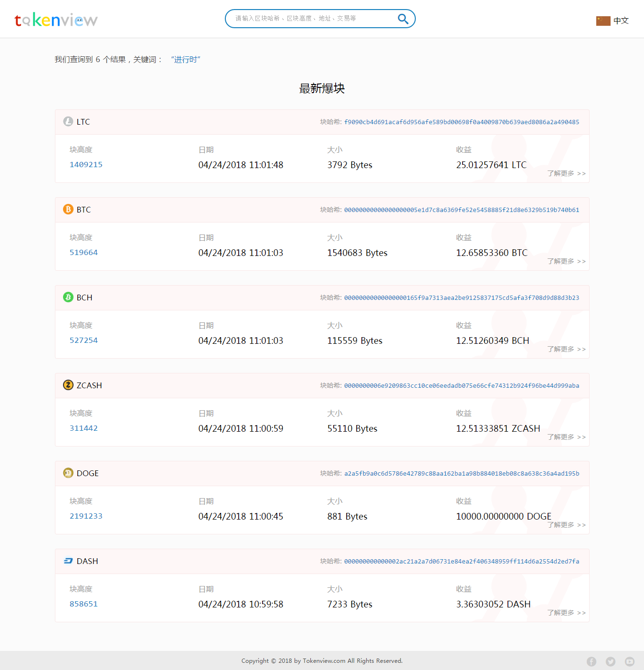Open BCH block height 527254
The image size is (644, 670).
84,340
